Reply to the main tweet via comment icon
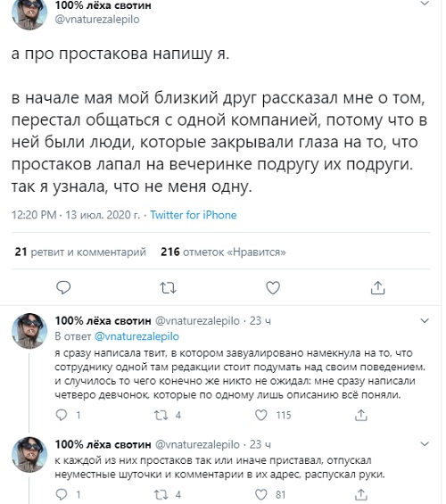446x504 pixels. [63, 287]
